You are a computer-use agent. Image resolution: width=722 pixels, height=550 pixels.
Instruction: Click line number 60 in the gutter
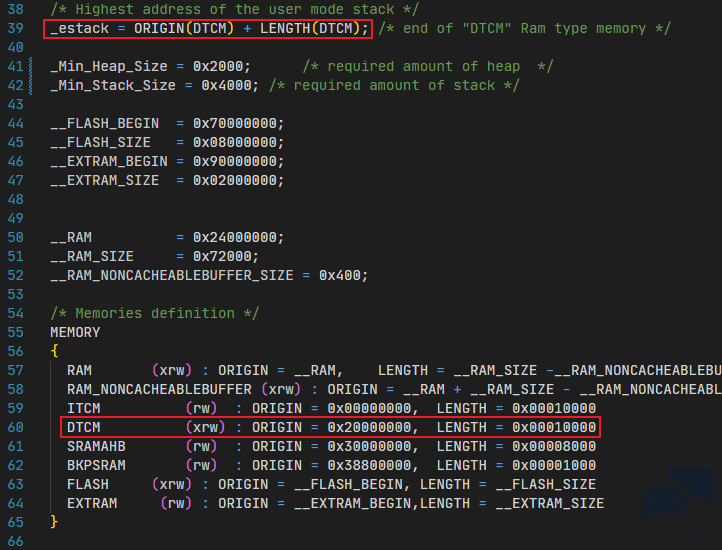[x=16, y=427]
